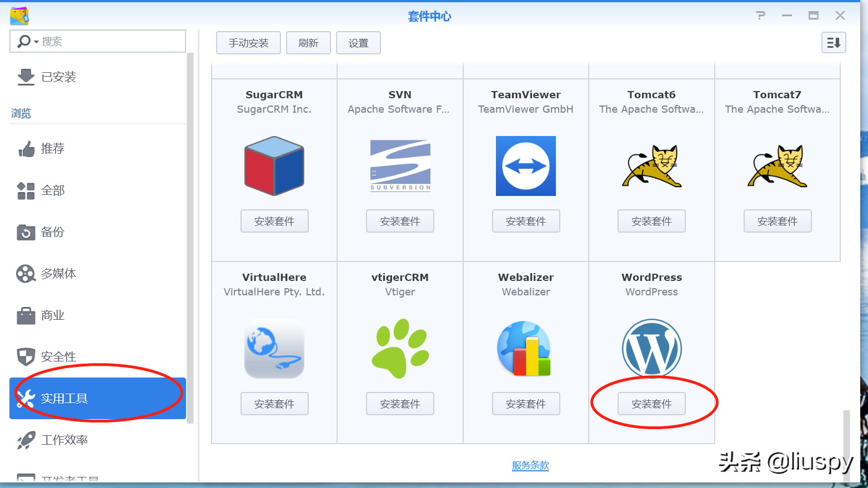Click the vtigerCRM green paw icon
Screen dimensions: 868x488
coord(400,349)
